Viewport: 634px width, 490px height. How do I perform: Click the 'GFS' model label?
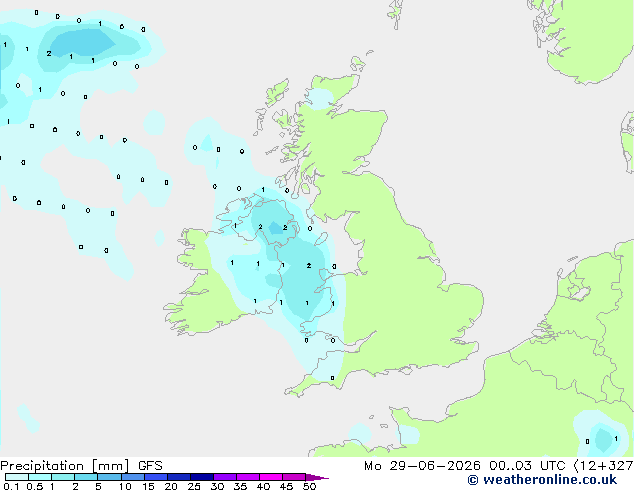pos(150,466)
